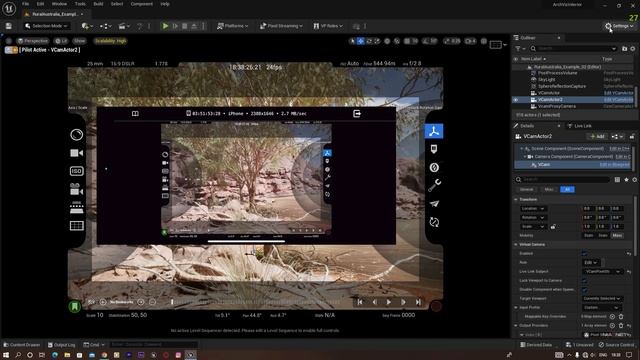Open the Outliner filter funnel menu
The width and height of the screenshot is (640, 360).
point(520,49)
